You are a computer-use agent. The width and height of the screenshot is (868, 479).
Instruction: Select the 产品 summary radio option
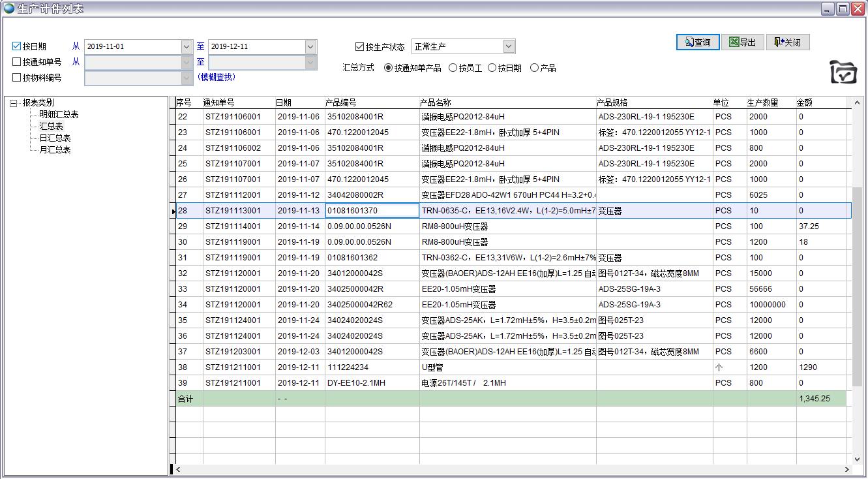(534, 68)
